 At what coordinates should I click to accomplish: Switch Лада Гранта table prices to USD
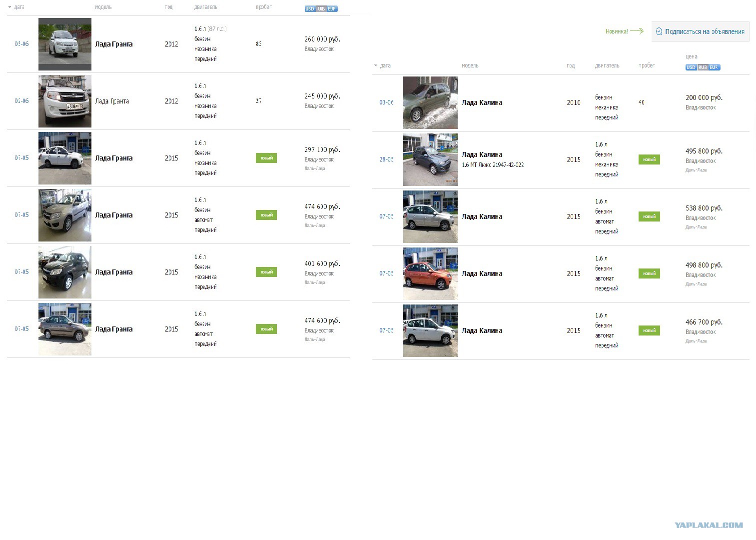[x=310, y=9]
